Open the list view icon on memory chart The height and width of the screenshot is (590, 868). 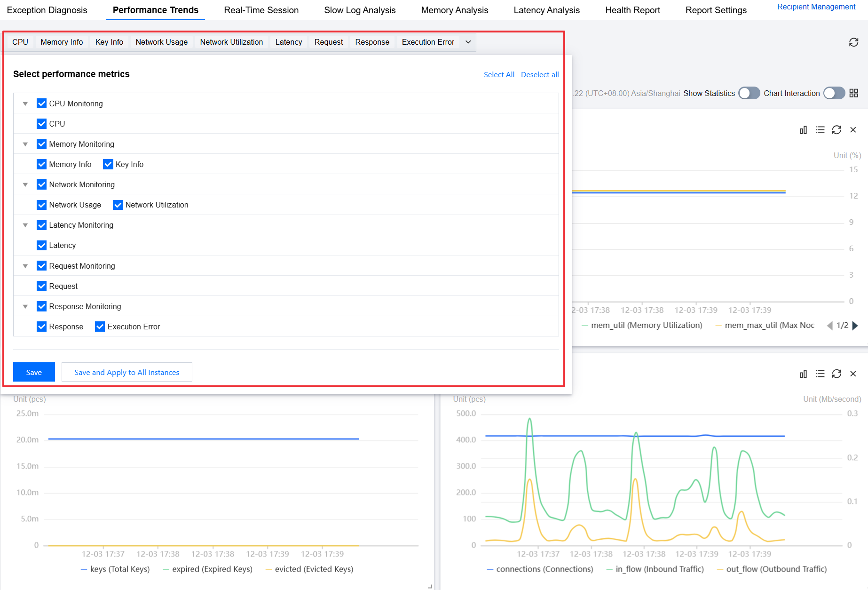tap(820, 130)
